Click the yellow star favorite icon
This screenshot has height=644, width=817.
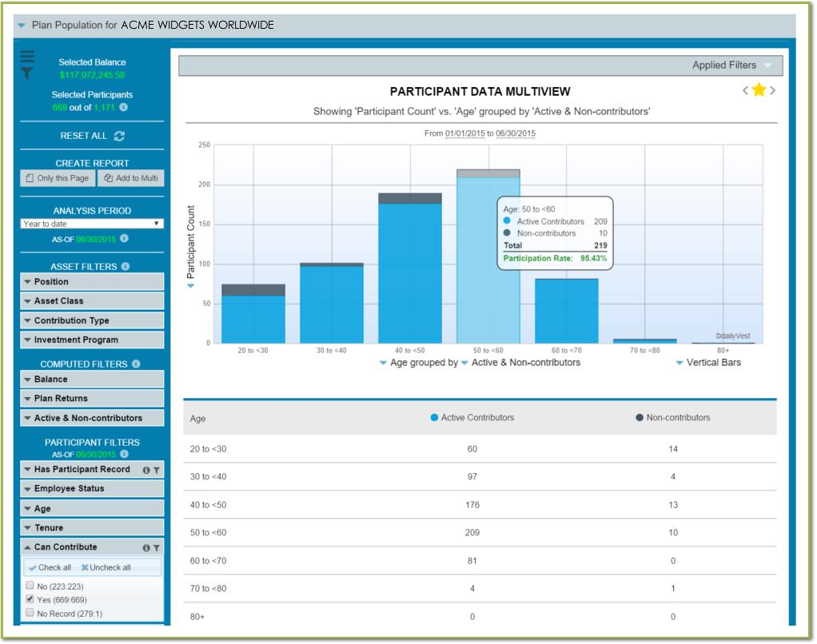pyautogui.click(x=759, y=90)
